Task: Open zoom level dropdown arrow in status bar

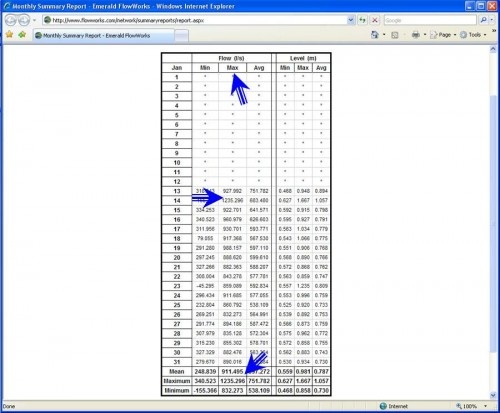Action: point(485,406)
